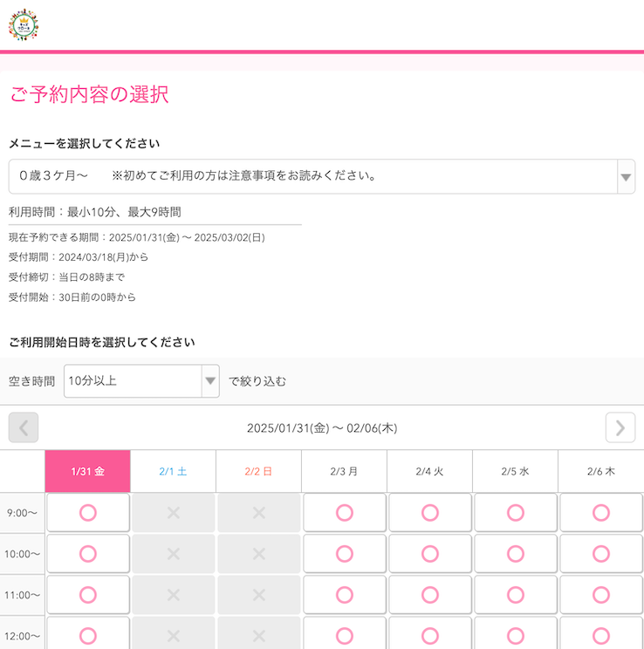Select the 9:00 slot on 2/4 Tuesday
Screen dimensions: 644x649
pyautogui.click(x=430, y=513)
